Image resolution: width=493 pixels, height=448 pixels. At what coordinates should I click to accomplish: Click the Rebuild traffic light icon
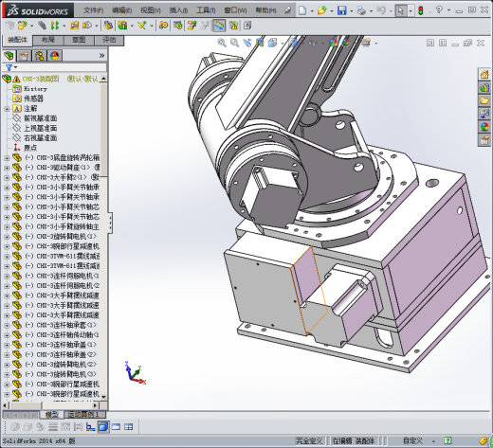coord(420,10)
